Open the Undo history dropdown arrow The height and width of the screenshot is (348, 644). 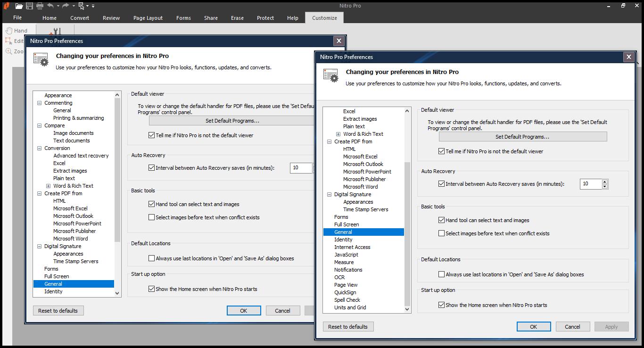point(58,6)
